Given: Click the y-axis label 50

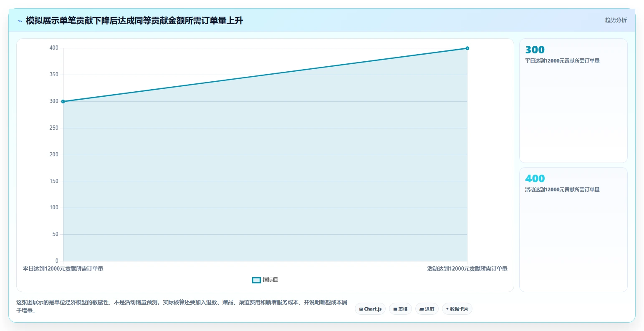Looking at the screenshot, I should [x=55, y=234].
